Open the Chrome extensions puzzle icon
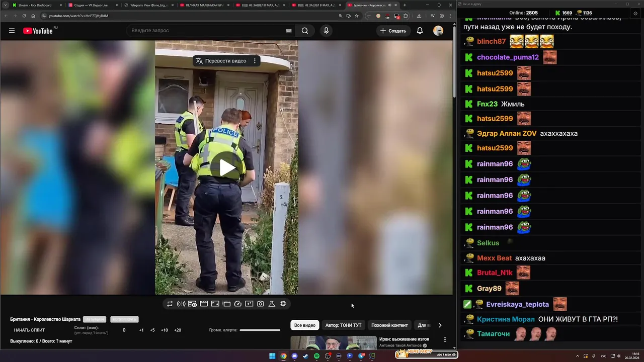 pyautogui.click(x=406, y=16)
